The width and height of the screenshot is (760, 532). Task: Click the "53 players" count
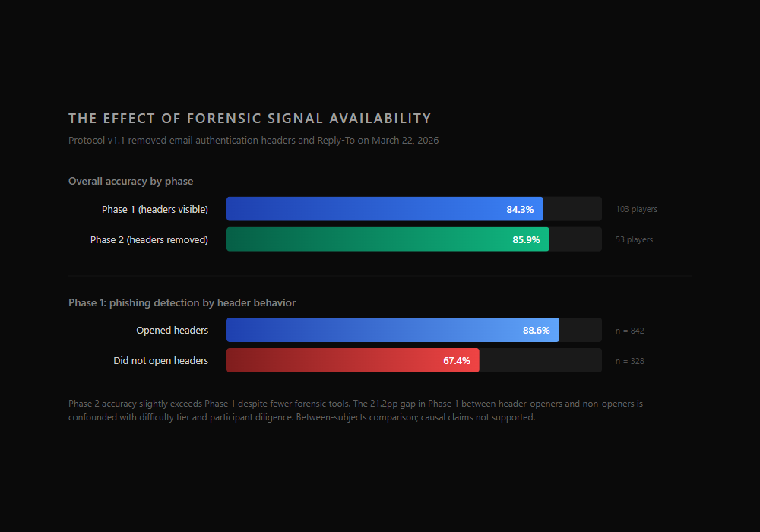[634, 239]
